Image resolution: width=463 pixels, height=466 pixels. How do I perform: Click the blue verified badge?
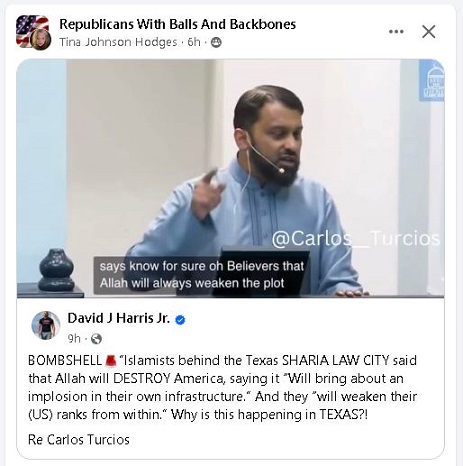click(180, 320)
